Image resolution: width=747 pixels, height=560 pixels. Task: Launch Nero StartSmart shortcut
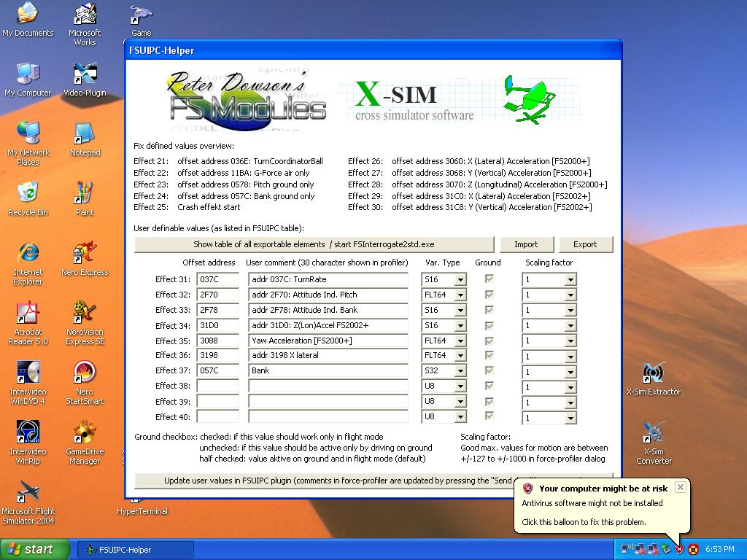point(85,384)
